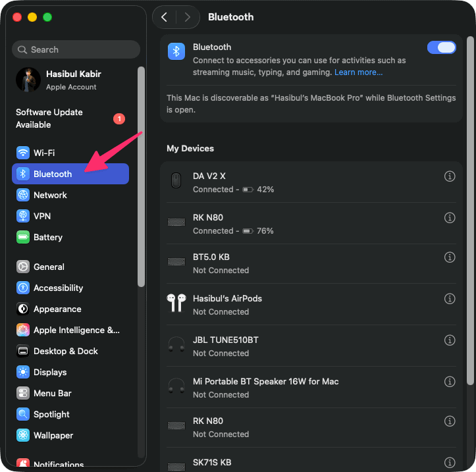Click the sidebar scrollbar thumb
476x472 pixels.
coord(141,176)
